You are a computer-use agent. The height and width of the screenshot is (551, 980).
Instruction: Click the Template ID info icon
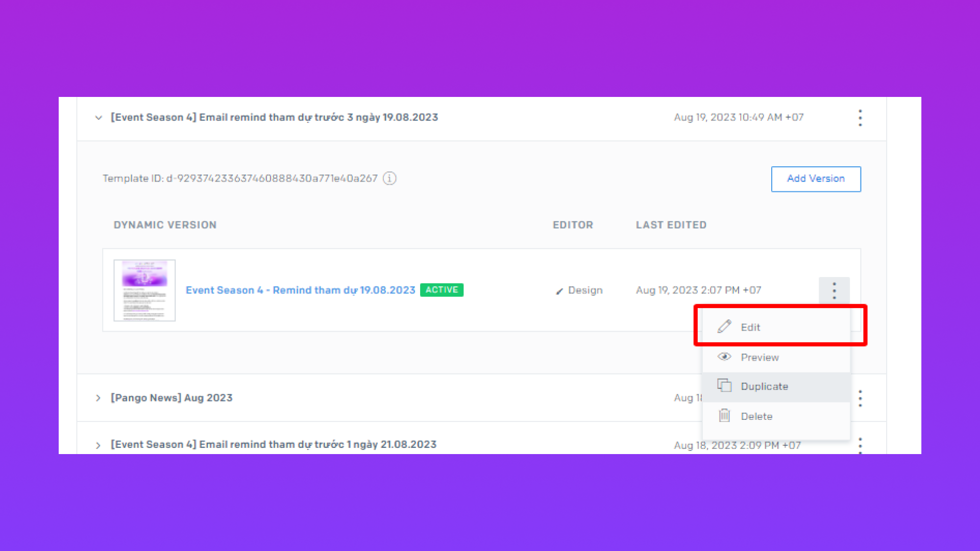point(389,179)
